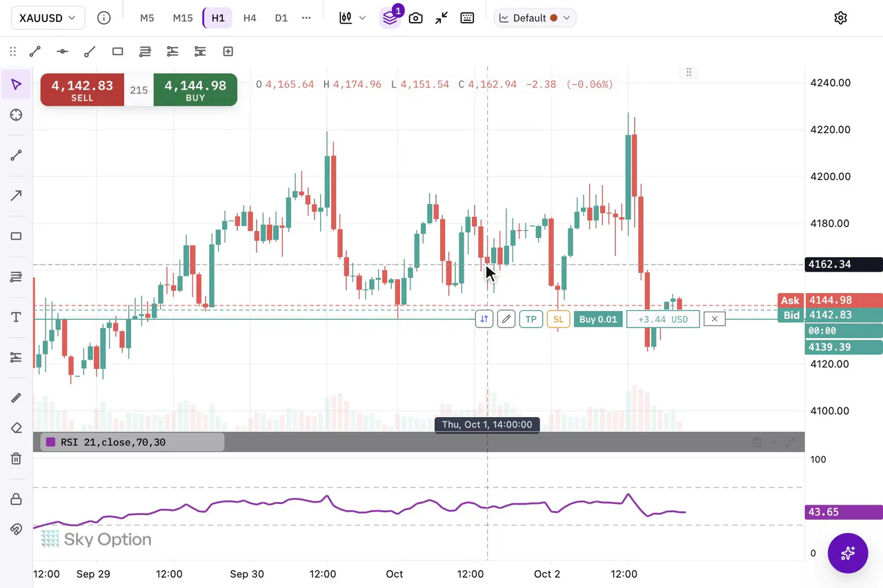Viewport: 883px width, 588px height.
Task: Switch to the M15 timeframe
Action: [183, 18]
